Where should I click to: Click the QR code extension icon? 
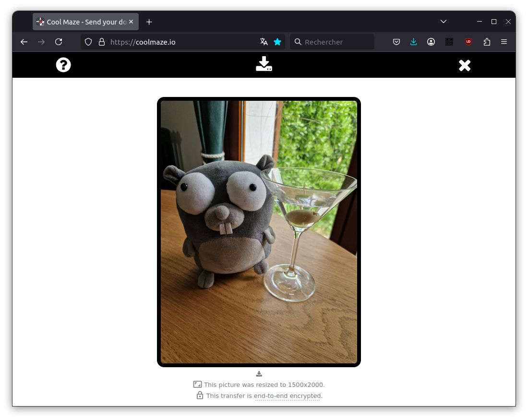pyautogui.click(x=449, y=42)
